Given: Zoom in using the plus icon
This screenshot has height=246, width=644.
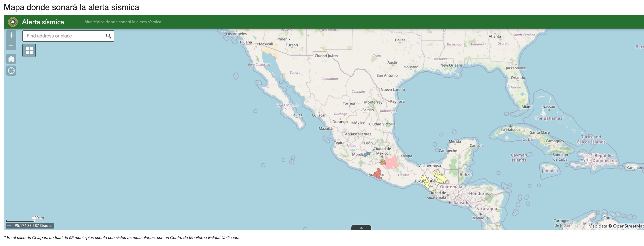Looking at the screenshot, I should point(11,35).
